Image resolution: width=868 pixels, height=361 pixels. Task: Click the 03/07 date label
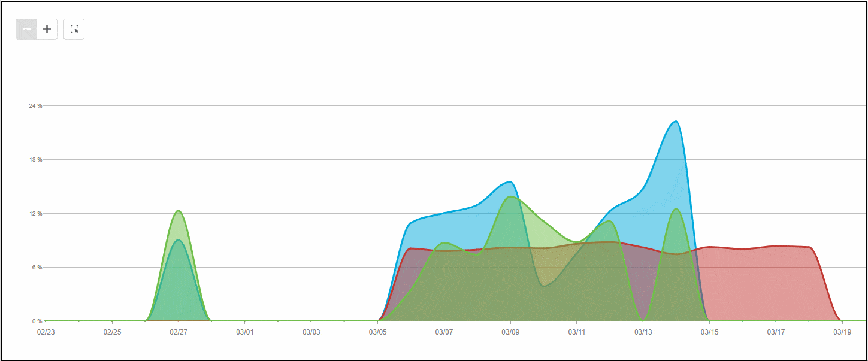click(x=444, y=331)
